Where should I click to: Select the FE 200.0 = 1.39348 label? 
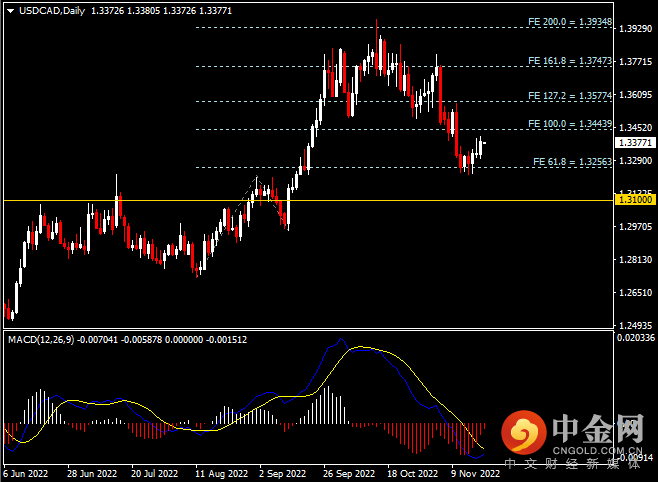click(x=569, y=22)
